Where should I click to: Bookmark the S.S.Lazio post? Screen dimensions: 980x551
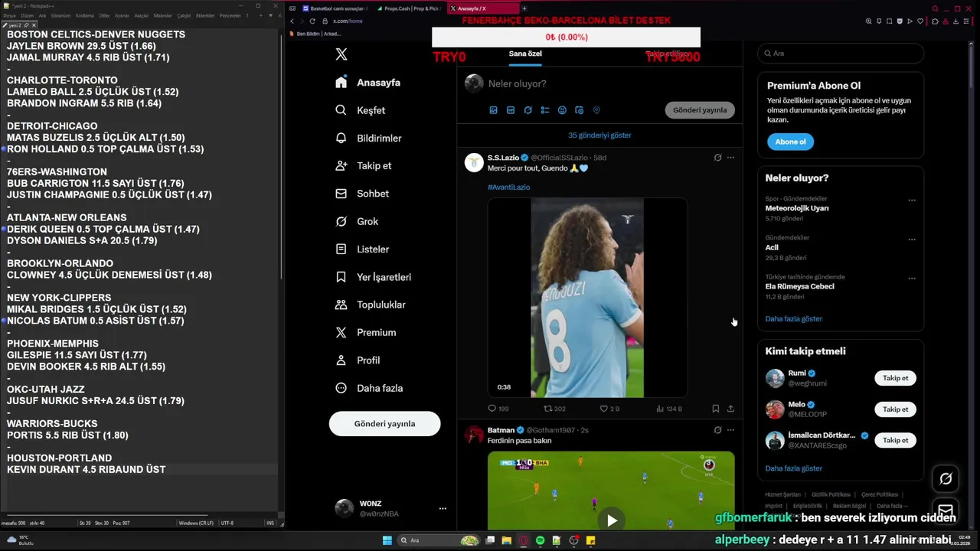715,409
